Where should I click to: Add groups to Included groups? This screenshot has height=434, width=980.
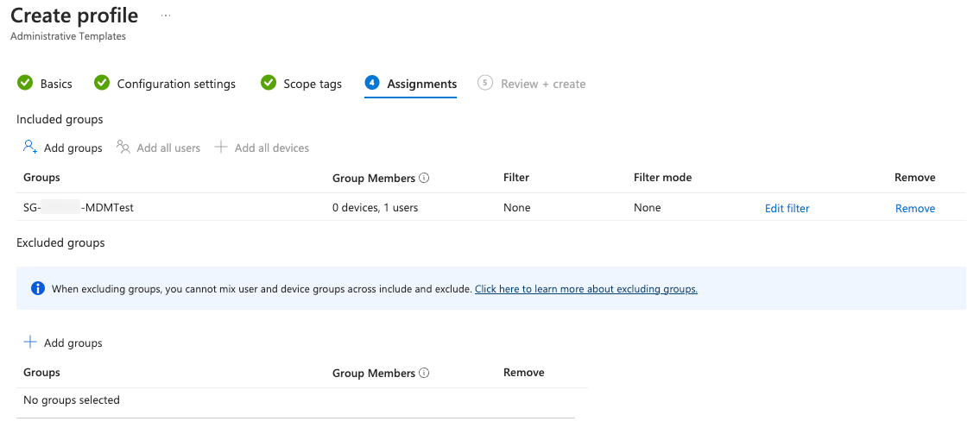point(63,148)
